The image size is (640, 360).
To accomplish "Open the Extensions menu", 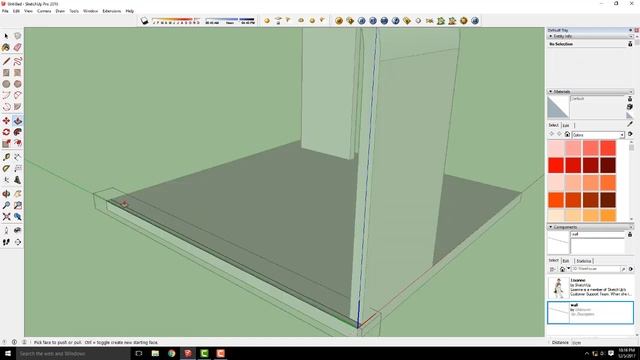I will (x=111, y=11).
